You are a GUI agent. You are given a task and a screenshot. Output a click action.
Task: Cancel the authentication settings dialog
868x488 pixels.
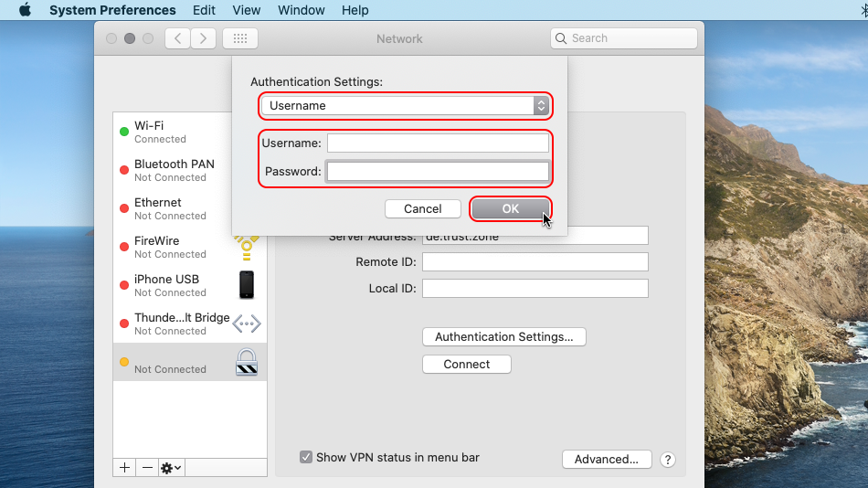coord(422,208)
